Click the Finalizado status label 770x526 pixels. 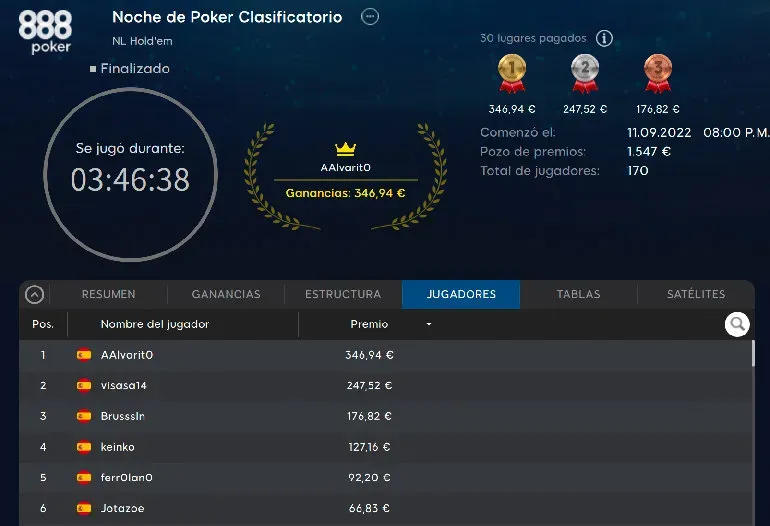click(x=135, y=68)
